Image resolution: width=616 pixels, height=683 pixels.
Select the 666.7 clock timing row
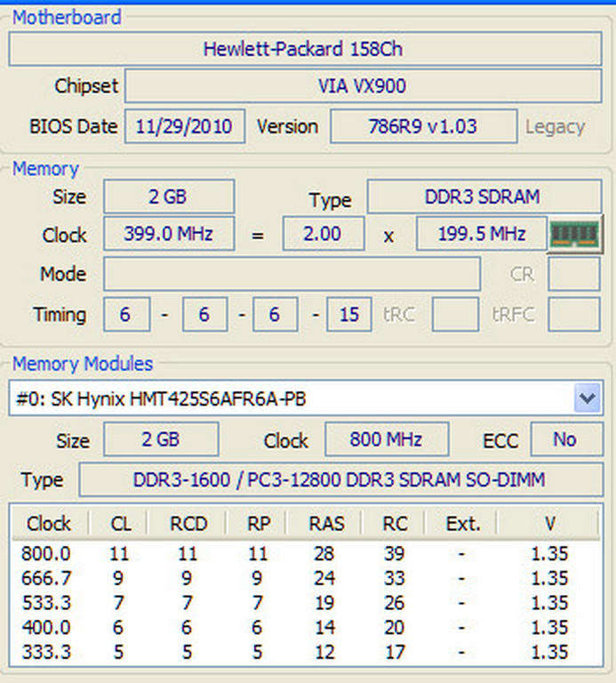[x=306, y=578]
